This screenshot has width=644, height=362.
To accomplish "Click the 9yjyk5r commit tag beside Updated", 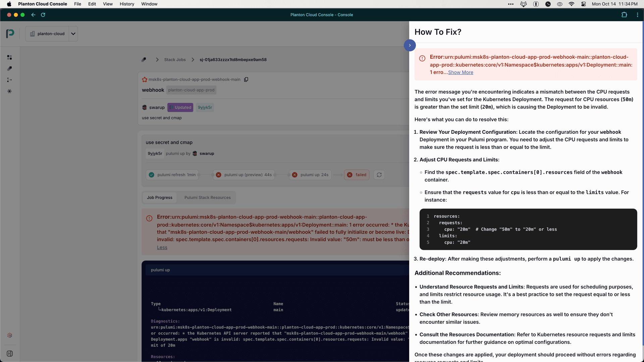I will (x=205, y=108).
